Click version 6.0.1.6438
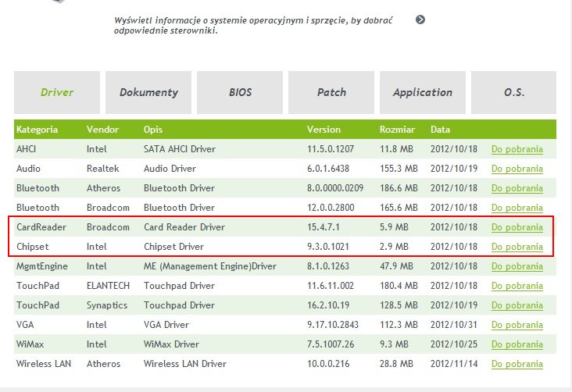The width and height of the screenshot is (572, 392). pos(328,169)
